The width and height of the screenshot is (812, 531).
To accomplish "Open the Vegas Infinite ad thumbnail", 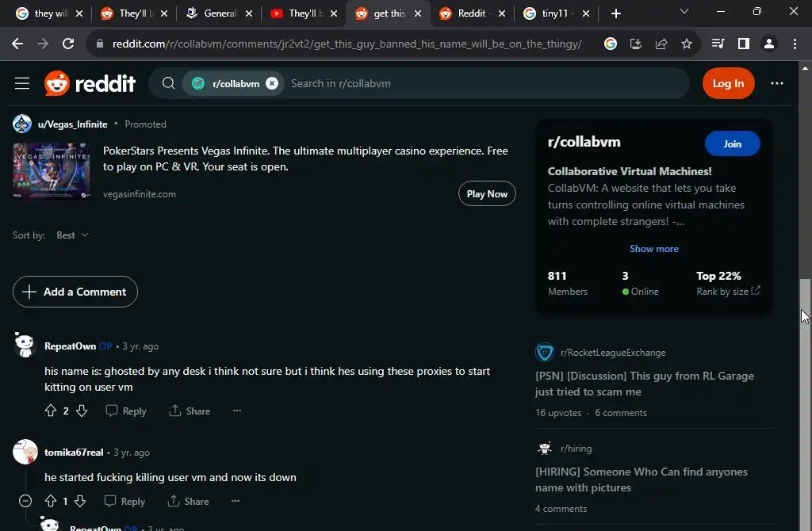I will coord(52,171).
